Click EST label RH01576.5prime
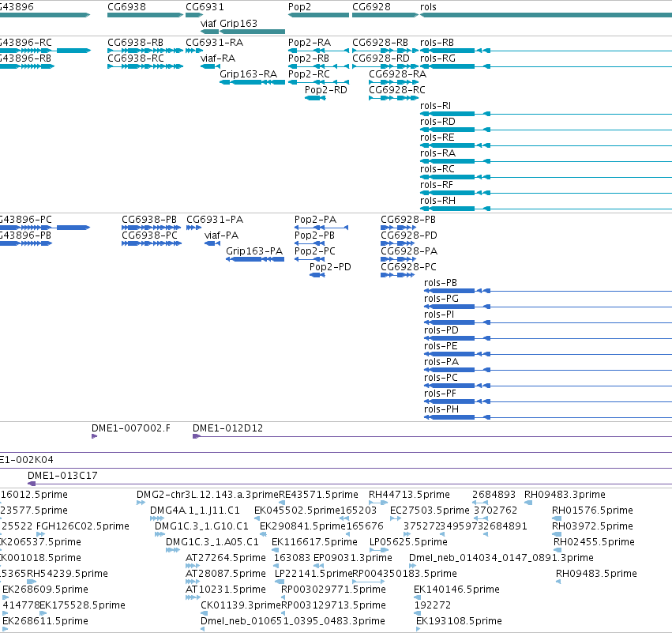The height and width of the screenshot is (633, 672). pos(592,511)
